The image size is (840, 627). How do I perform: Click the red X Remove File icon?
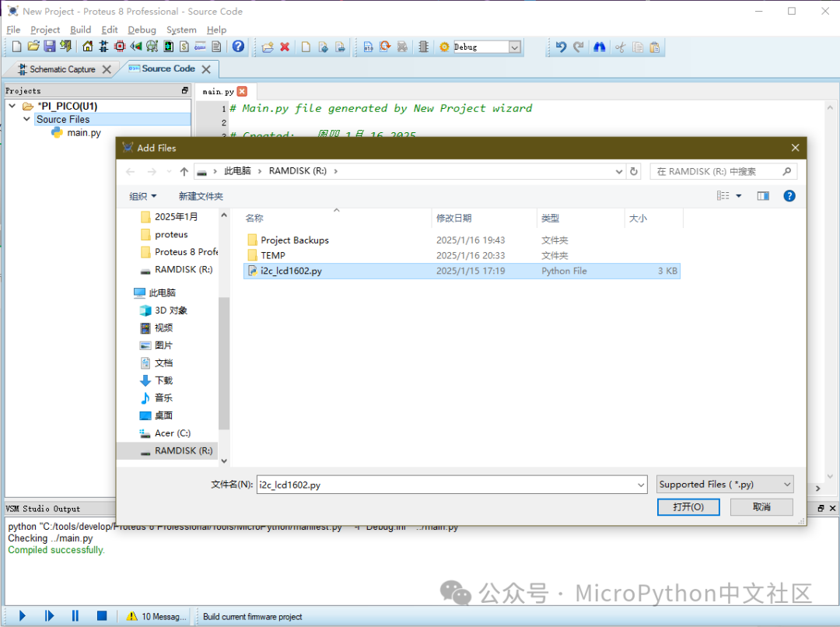[x=285, y=47]
